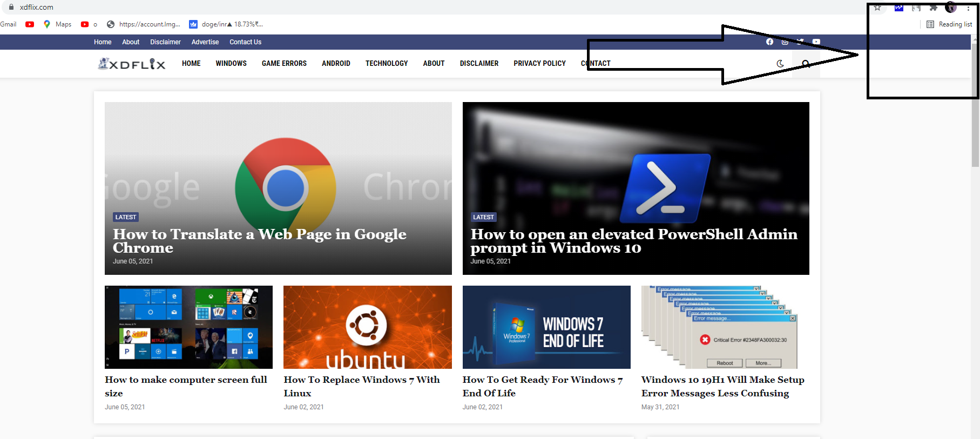Click the 'May 31, 2021' date
This screenshot has width=980, height=439.
[x=660, y=407]
